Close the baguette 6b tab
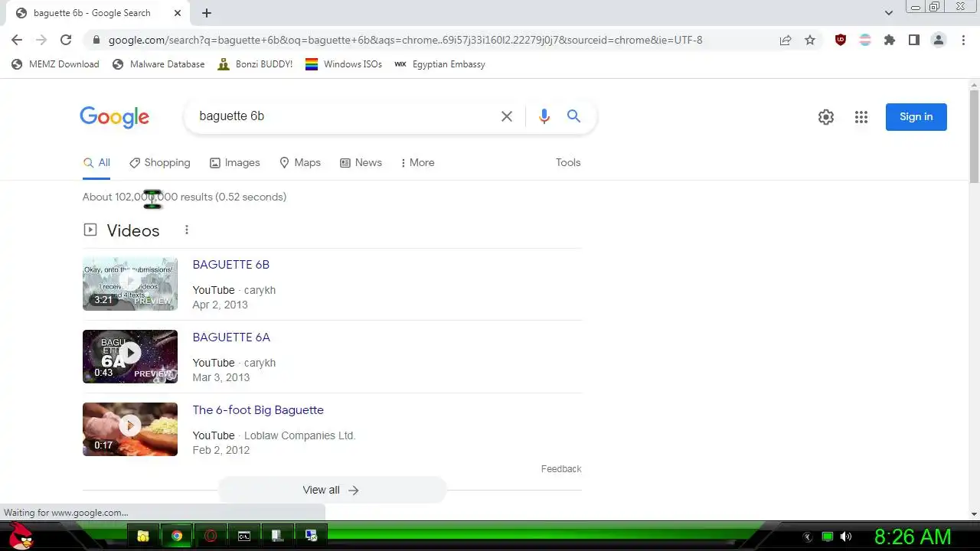The width and height of the screenshot is (980, 551). 177,13
